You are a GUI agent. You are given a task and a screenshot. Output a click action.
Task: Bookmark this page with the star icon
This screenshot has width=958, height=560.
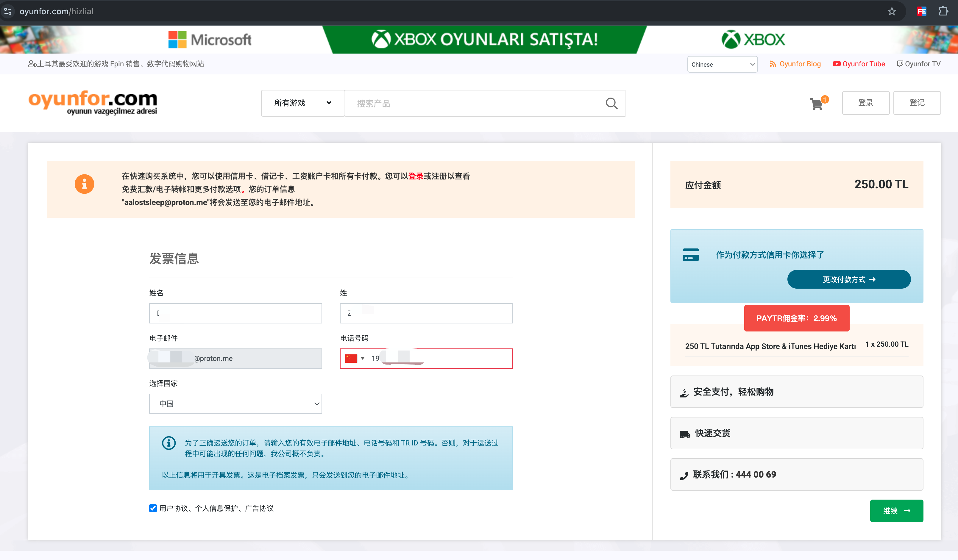[x=892, y=11]
